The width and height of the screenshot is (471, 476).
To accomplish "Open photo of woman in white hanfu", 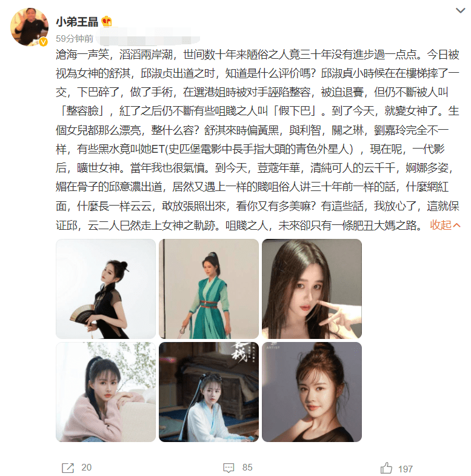I will [209, 392].
